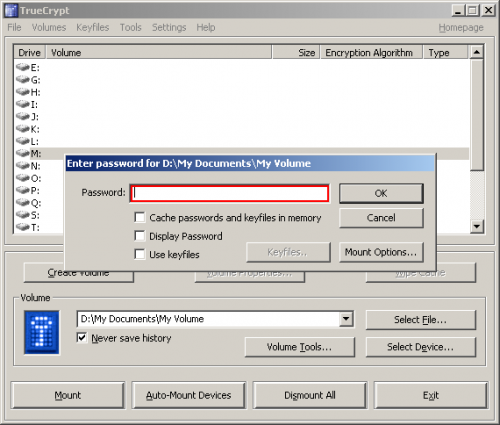Open the Tools menu
This screenshot has width=500, height=425.
click(131, 27)
